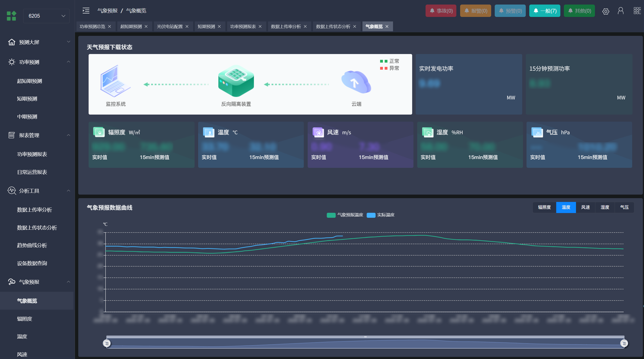Screen dimensions: 644x359
Task: Collapse sidebar with the menu fold icon
Action: pyautogui.click(x=86, y=11)
